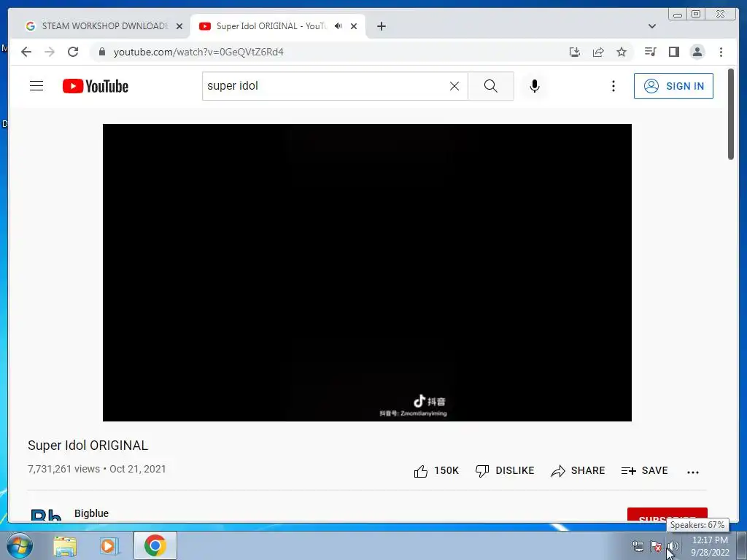View site information via the lock icon
The height and width of the screenshot is (560, 747).
tap(102, 52)
